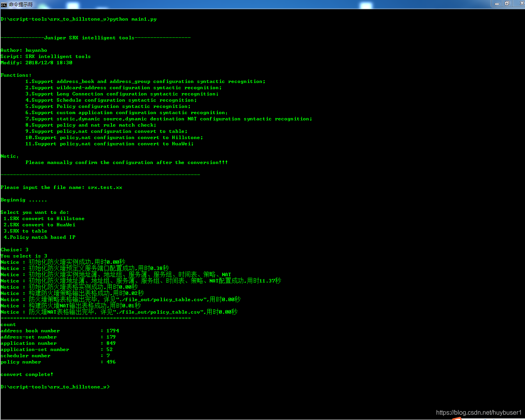
Task: Click the 'Author: huyanbo' line
Action: [x=24, y=50]
